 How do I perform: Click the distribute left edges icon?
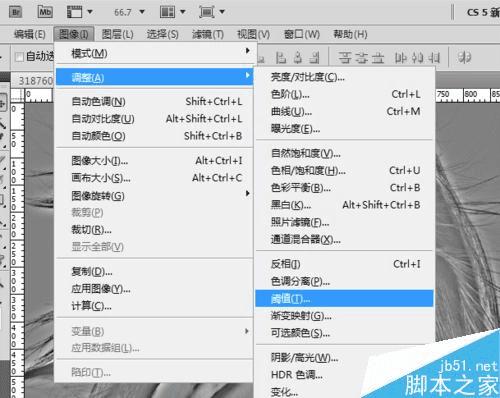[x=400, y=58]
